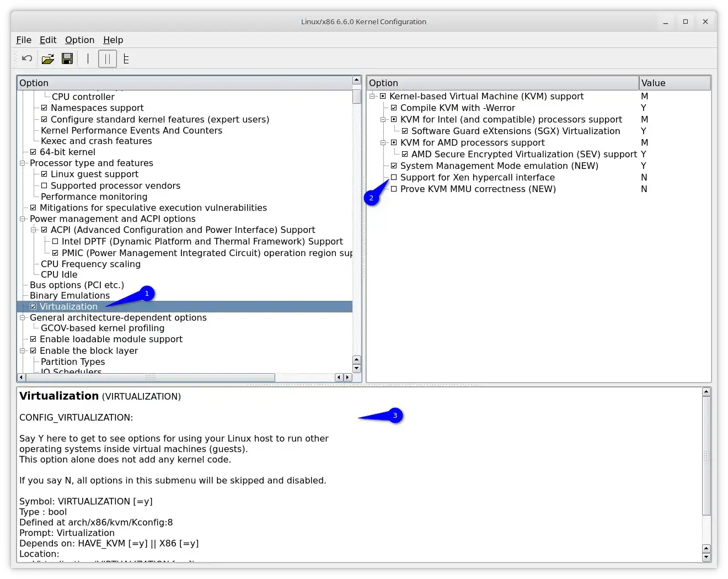Image resolution: width=728 pixels, height=579 pixels.
Task: Collapse Power management and ACPI options
Action: (x=23, y=219)
